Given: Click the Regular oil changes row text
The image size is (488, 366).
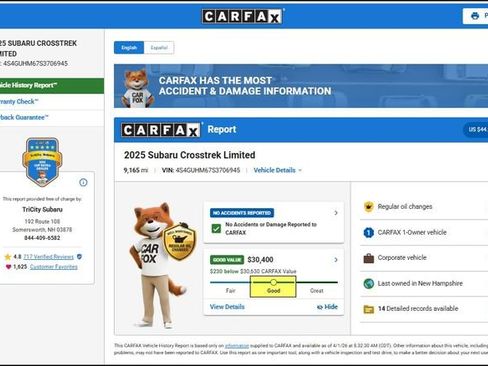Looking at the screenshot, I should 405,207.
